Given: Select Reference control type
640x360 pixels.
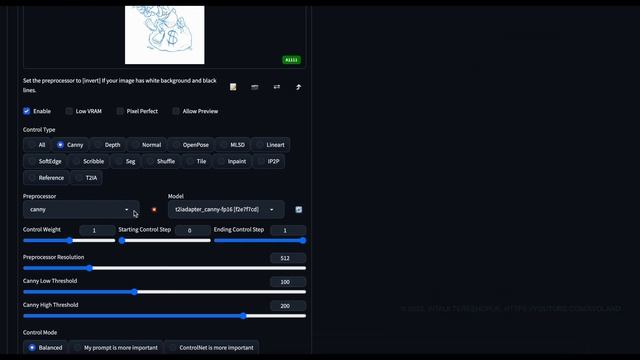Looking at the screenshot, I should (46, 178).
